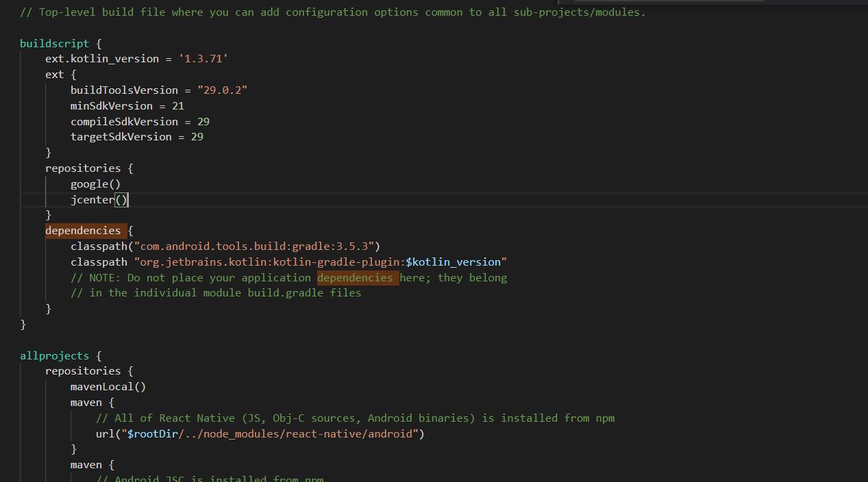This screenshot has height=482, width=868.
Task: Click the allprojects block keyword
Action: click(54, 355)
